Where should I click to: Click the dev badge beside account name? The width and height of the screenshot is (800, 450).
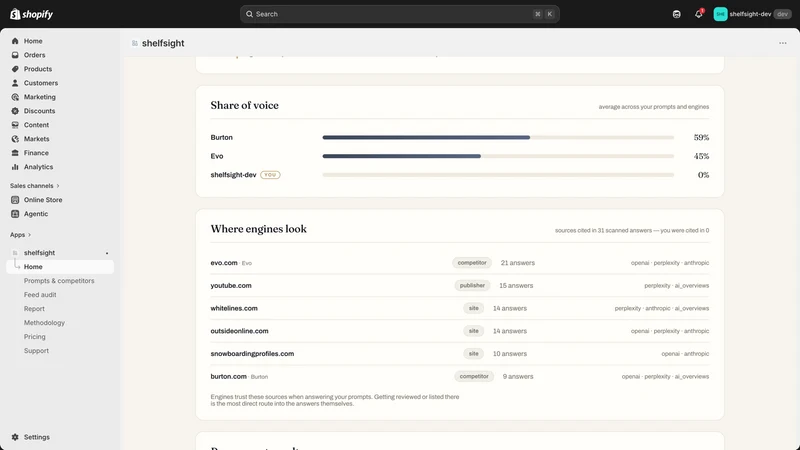[x=782, y=14]
